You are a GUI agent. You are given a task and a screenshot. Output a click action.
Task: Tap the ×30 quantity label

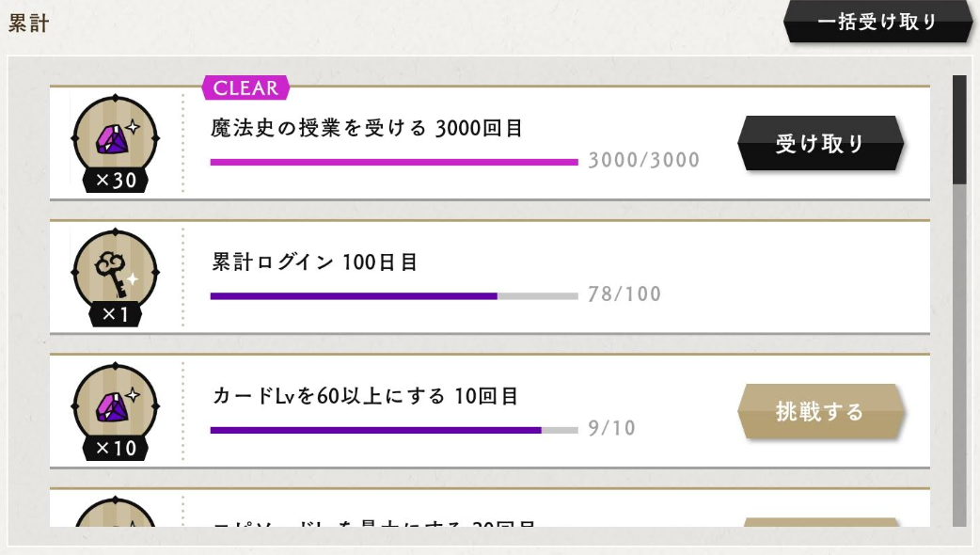[x=116, y=181]
